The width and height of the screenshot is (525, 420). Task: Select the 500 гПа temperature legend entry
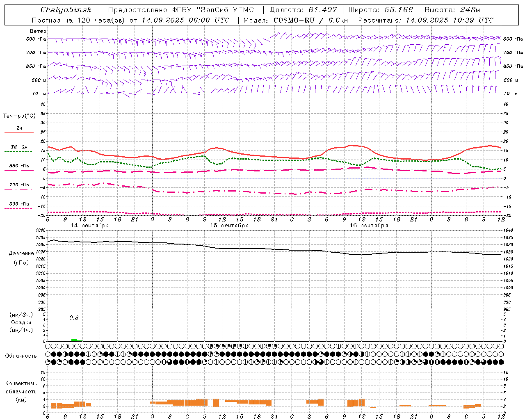pyautogui.click(x=19, y=204)
